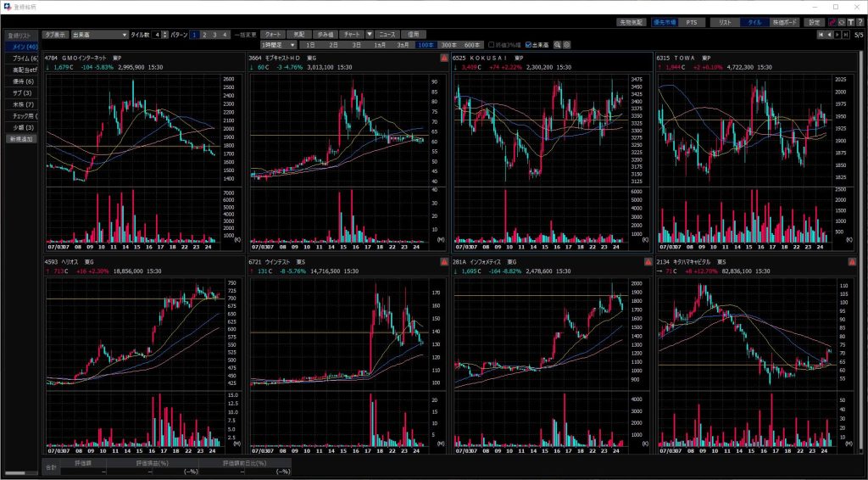Click the red alert icon on モブキャストHD tile

[x=444, y=58]
